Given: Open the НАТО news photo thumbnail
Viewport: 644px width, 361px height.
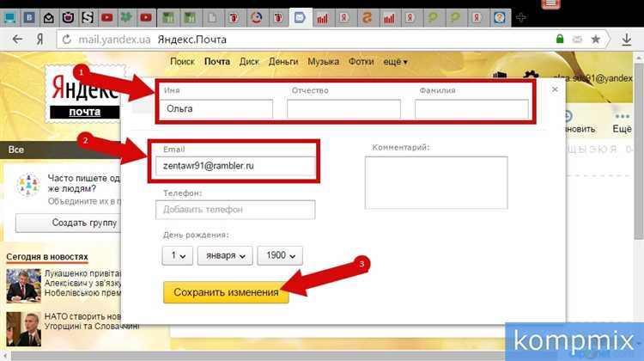Looking at the screenshot, I should (x=23, y=328).
